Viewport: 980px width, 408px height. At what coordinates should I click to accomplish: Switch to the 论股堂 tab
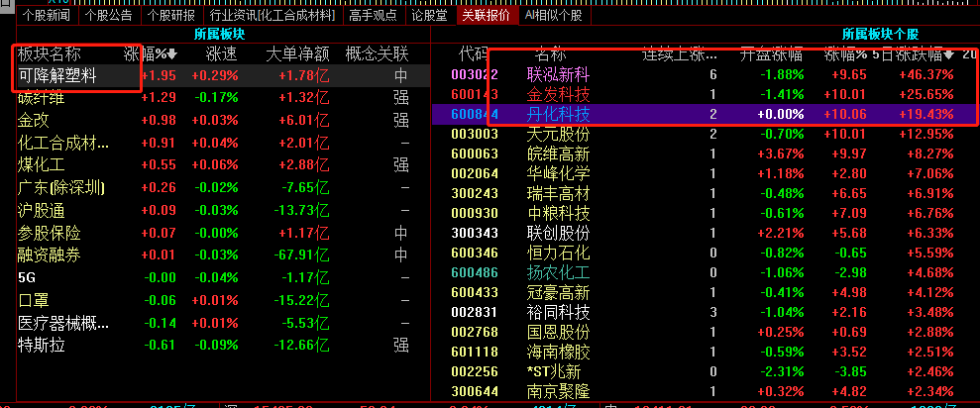[430, 16]
